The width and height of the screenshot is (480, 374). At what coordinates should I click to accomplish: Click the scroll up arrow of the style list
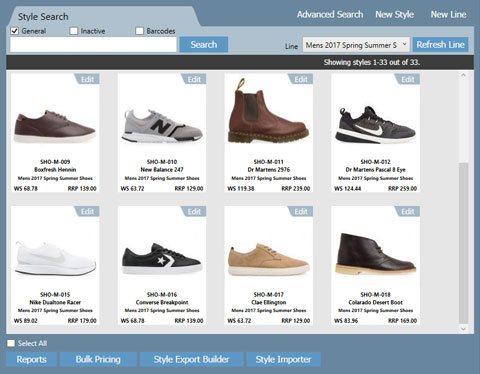coord(463,75)
